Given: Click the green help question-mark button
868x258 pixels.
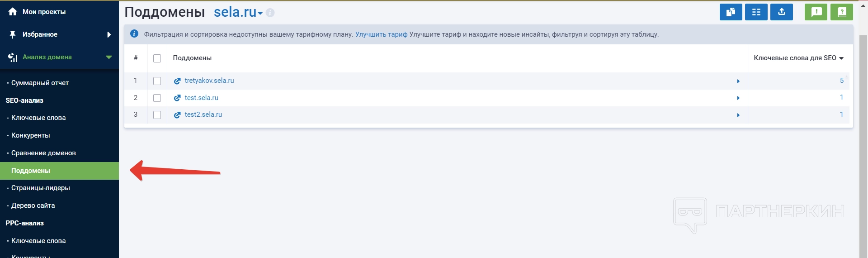Looking at the screenshot, I should [x=841, y=12].
